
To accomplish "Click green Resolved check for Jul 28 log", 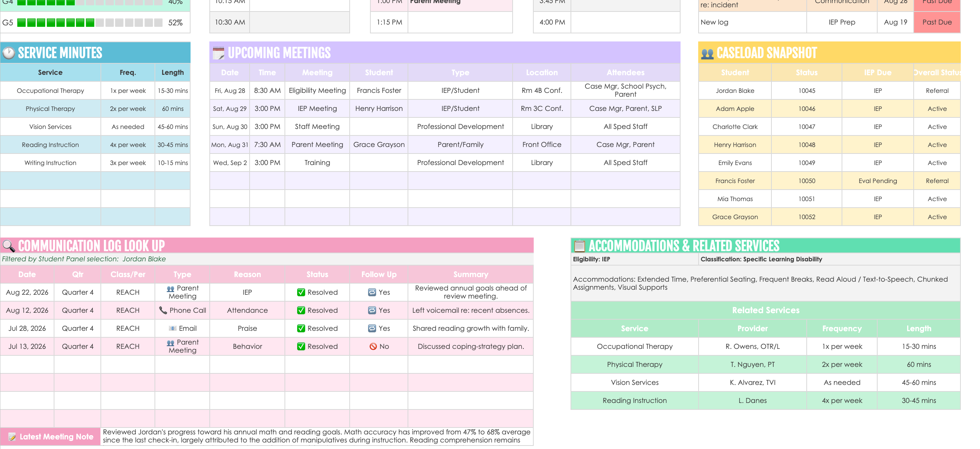I will [301, 328].
